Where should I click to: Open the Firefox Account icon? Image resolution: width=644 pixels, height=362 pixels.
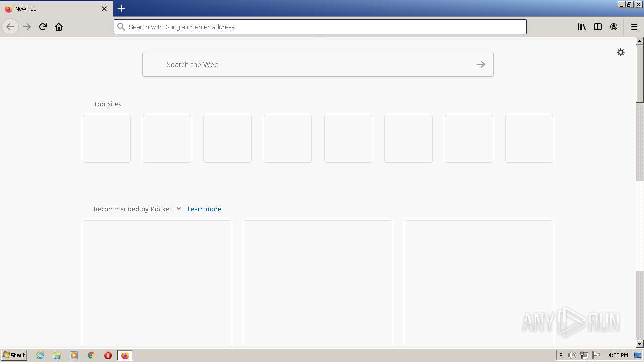coord(614,27)
